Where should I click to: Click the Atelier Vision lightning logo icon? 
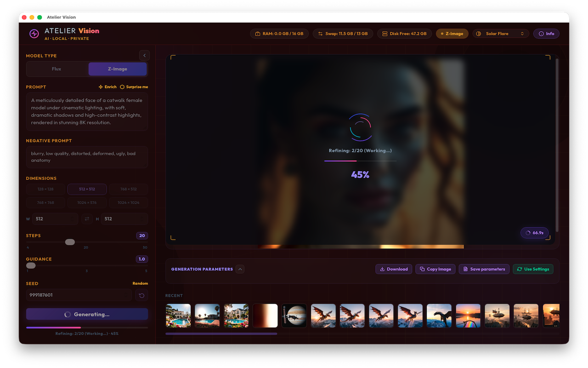coord(34,34)
